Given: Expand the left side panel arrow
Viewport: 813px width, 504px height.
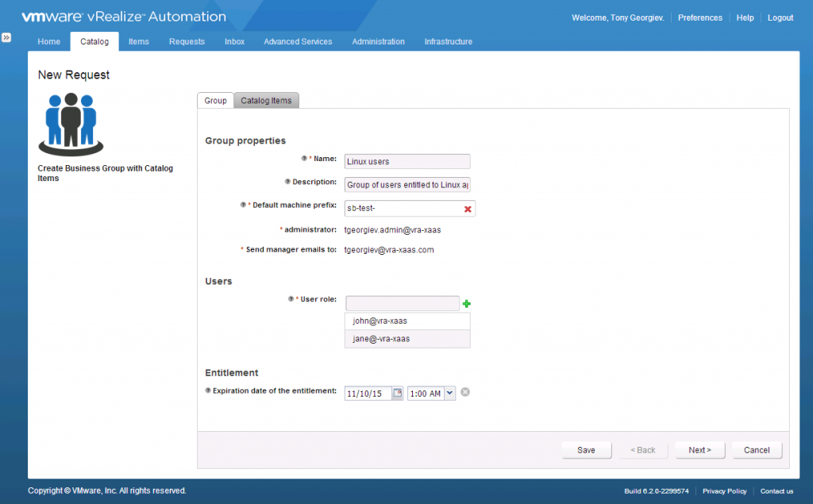Looking at the screenshot, I should click(6, 37).
